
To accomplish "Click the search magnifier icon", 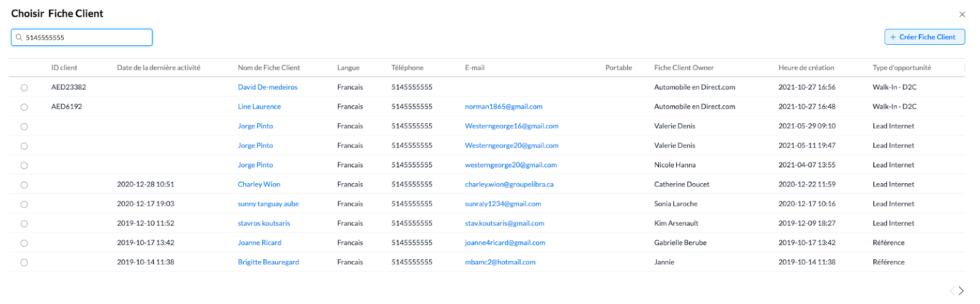I will click(19, 37).
